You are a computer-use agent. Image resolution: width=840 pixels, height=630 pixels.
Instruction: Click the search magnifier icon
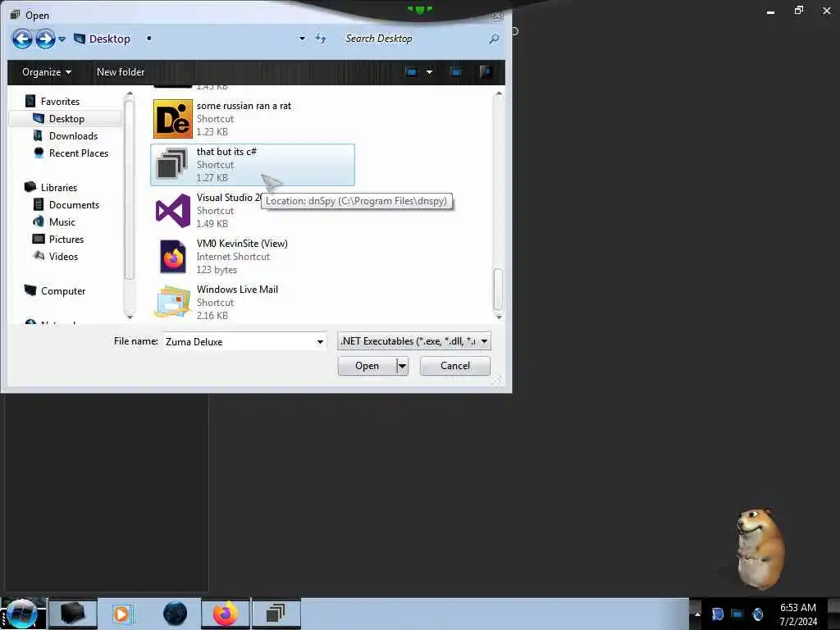pyautogui.click(x=494, y=39)
